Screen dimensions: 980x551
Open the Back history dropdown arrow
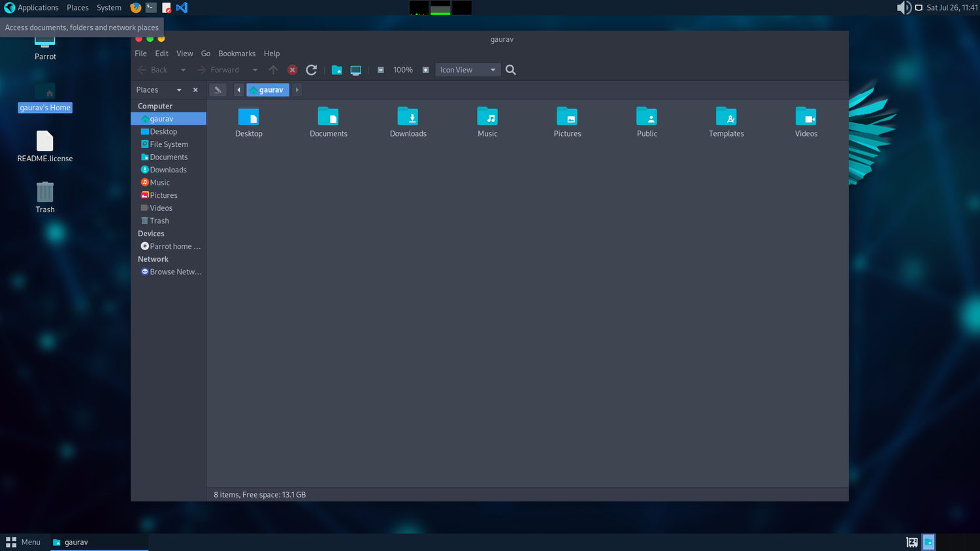(183, 70)
